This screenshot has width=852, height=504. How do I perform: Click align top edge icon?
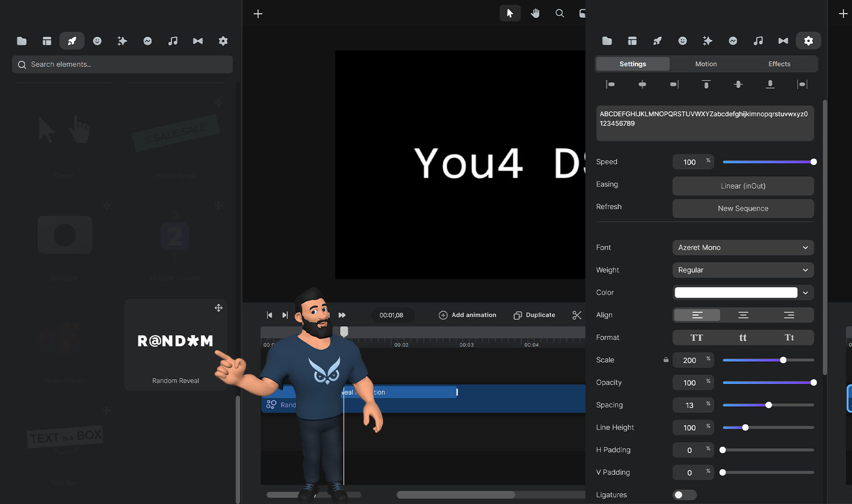[706, 84]
